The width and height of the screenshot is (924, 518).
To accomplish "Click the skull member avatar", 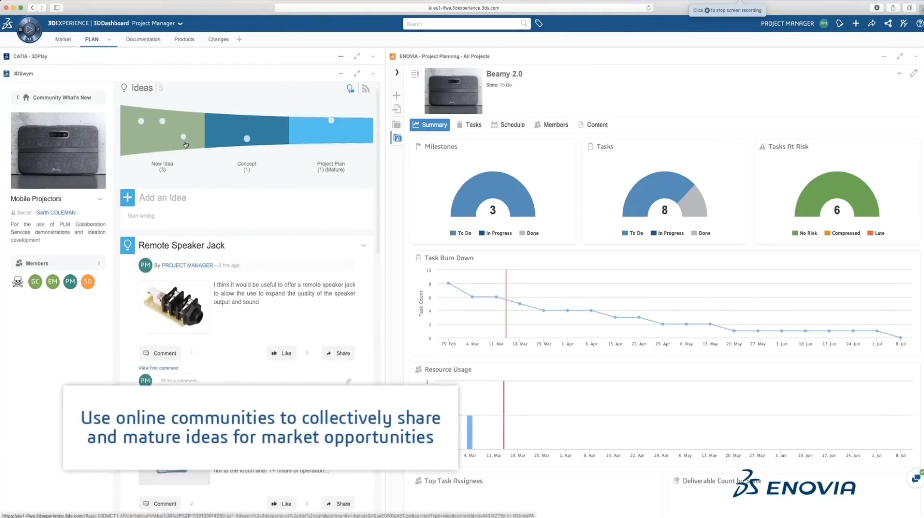I will click(18, 282).
